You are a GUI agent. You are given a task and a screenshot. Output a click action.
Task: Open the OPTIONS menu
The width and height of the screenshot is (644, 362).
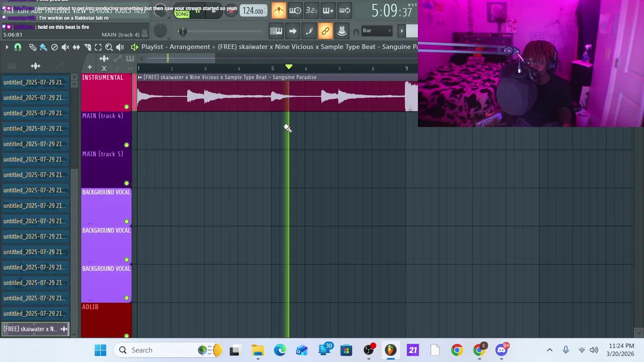tap(100, 11)
